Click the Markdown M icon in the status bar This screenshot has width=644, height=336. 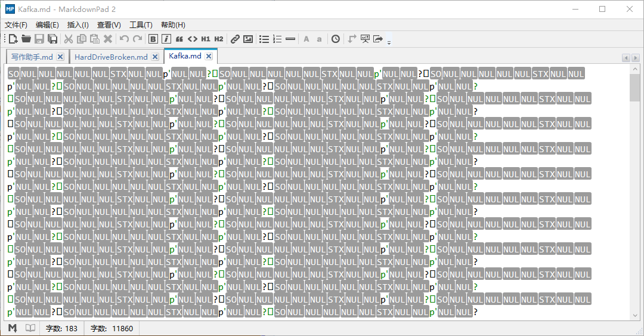[13, 328]
